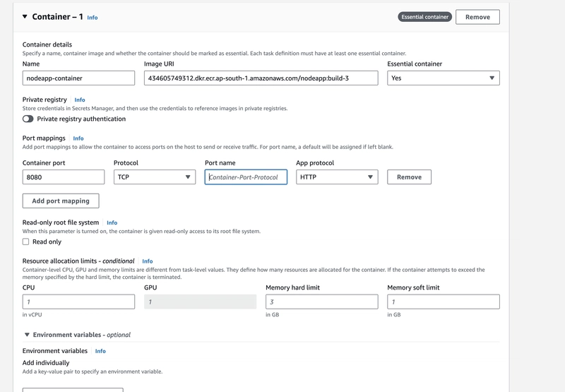Click the CPU limit input field
The image size is (565, 392).
pyautogui.click(x=78, y=302)
